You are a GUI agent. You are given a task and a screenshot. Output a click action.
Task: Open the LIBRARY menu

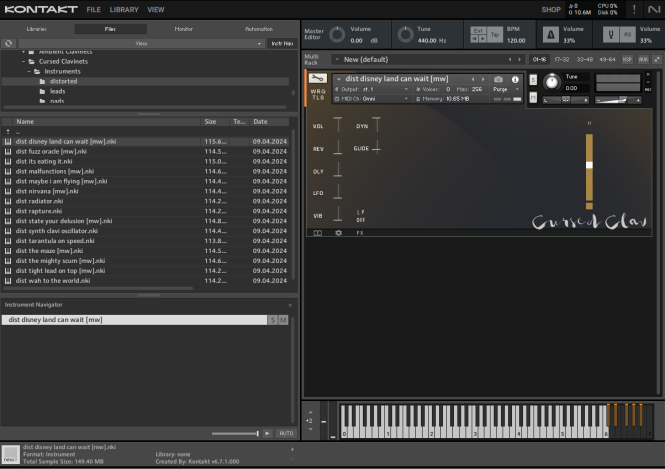click(124, 9)
